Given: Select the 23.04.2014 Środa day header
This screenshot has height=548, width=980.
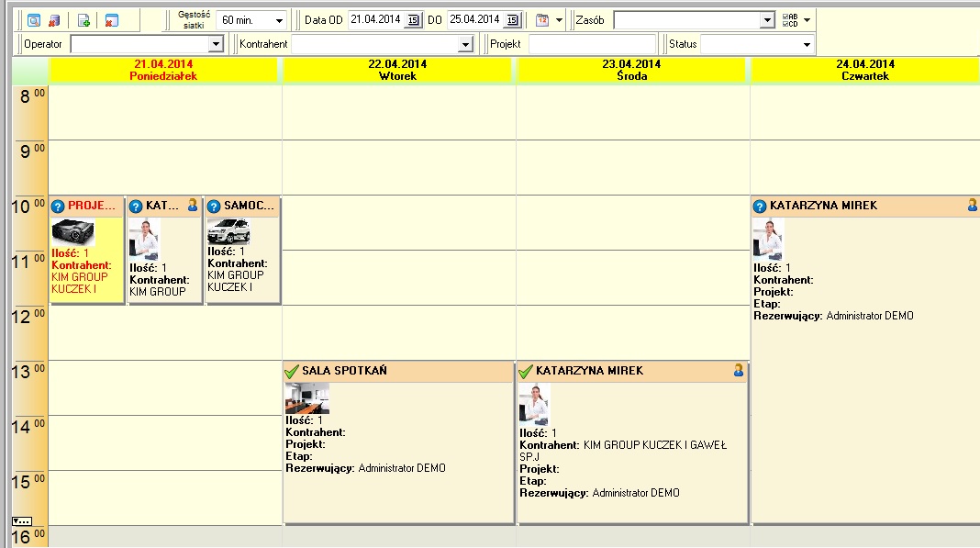Looking at the screenshot, I should tap(631, 70).
